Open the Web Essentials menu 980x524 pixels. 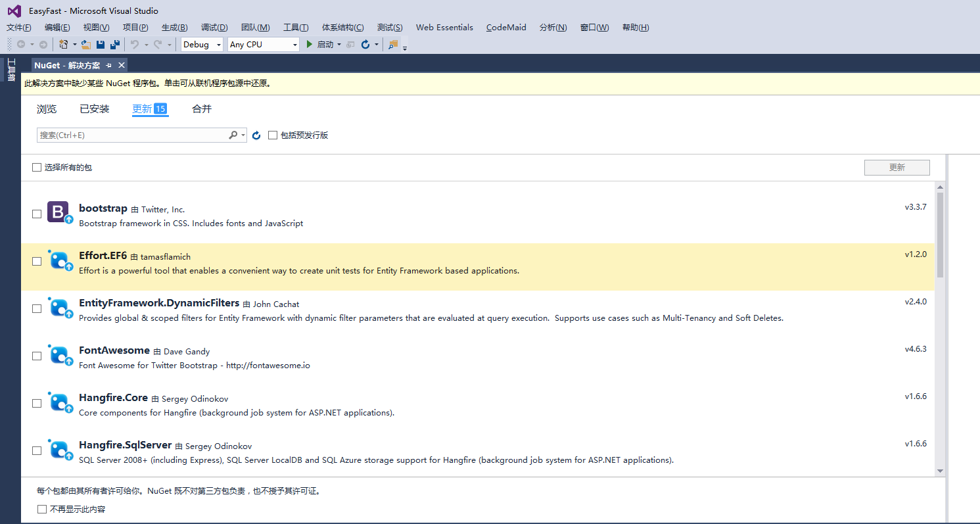(x=444, y=28)
